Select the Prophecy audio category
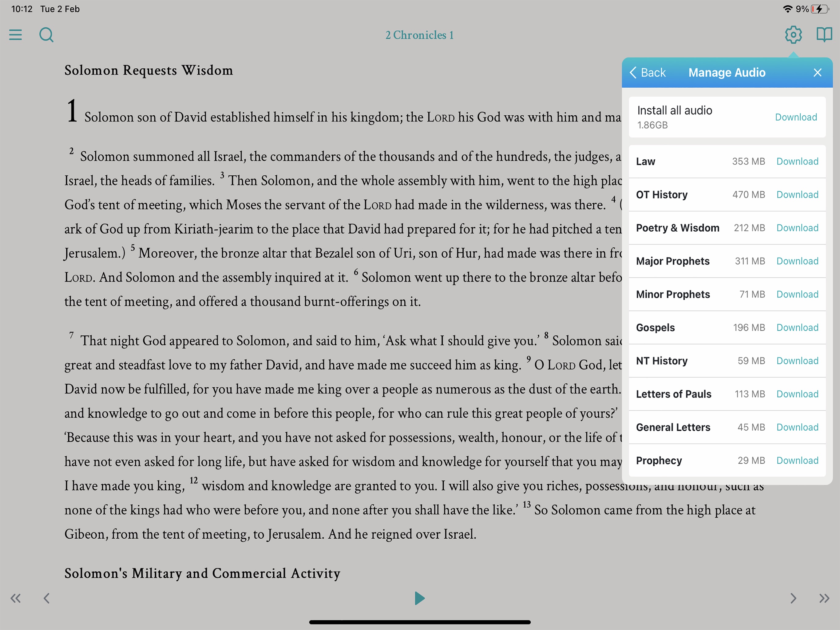The image size is (840, 630). (659, 460)
